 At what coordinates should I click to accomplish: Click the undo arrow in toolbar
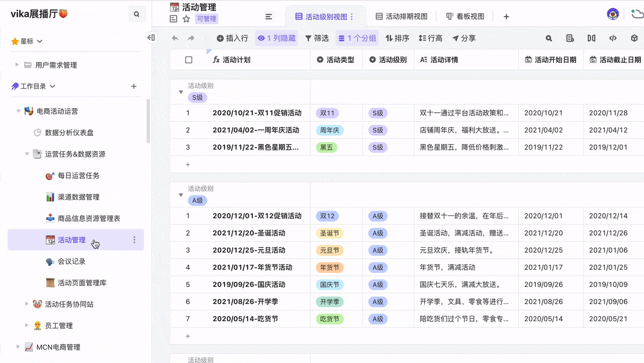click(x=175, y=38)
